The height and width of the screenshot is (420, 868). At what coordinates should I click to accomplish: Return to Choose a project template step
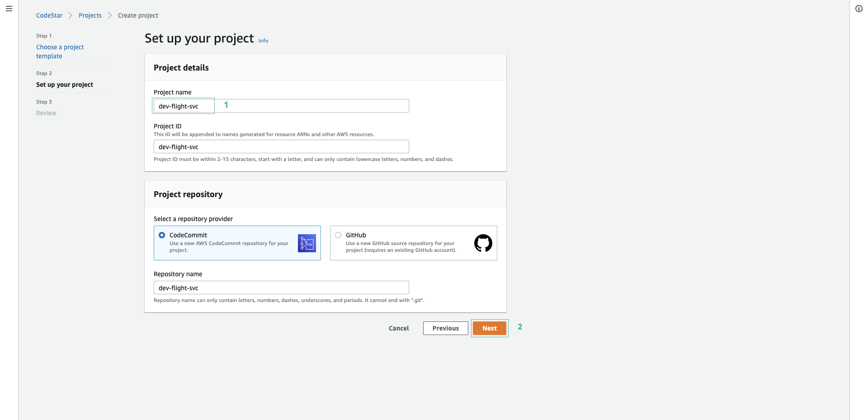[x=60, y=52]
